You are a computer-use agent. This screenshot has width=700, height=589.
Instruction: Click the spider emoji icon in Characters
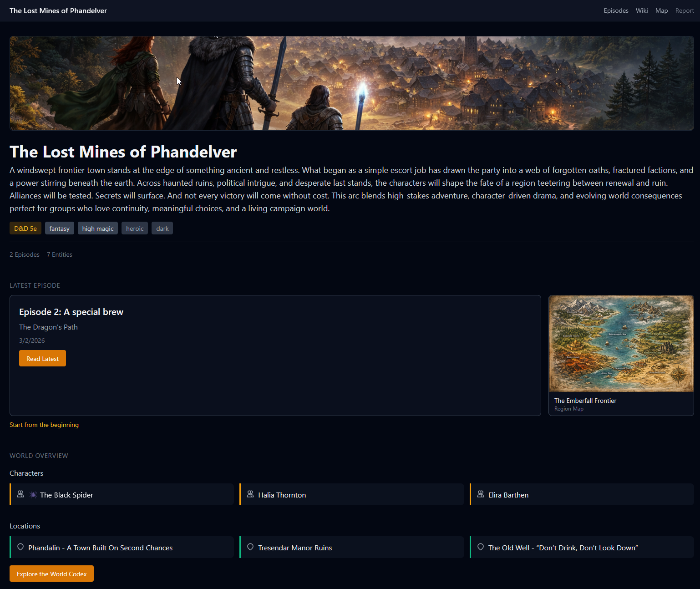click(33, 495)
